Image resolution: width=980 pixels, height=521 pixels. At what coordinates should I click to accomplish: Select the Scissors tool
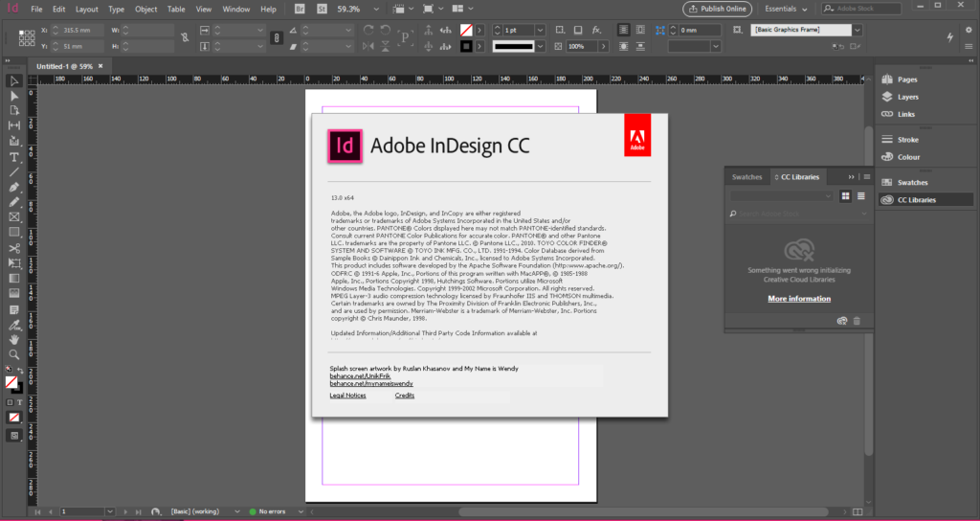[x=13, y=248]
